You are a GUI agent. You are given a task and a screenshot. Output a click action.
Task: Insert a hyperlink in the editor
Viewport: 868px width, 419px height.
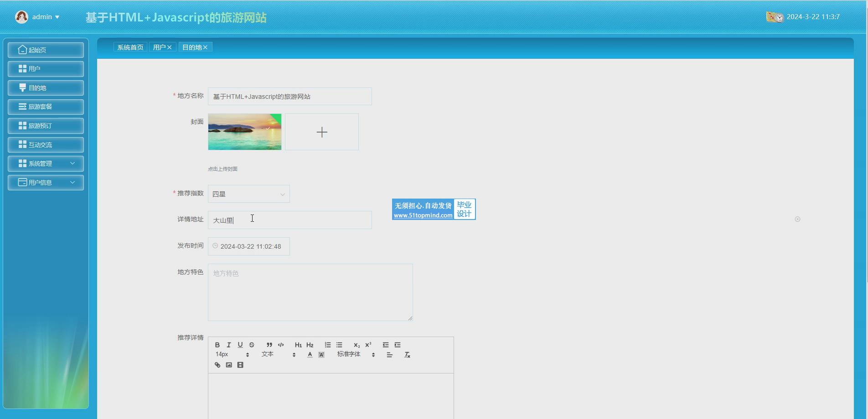217,365
